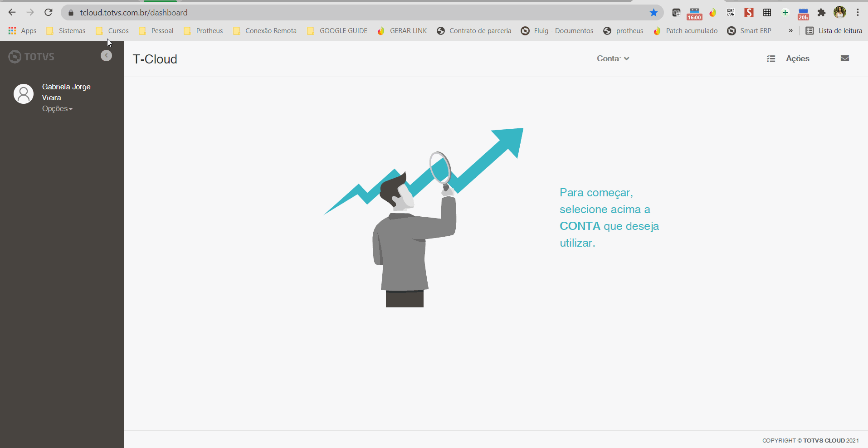Toggle the bookmark star in address bar
Image resolution: width=868 pixels, height=448 pixels.
(653, 12)
